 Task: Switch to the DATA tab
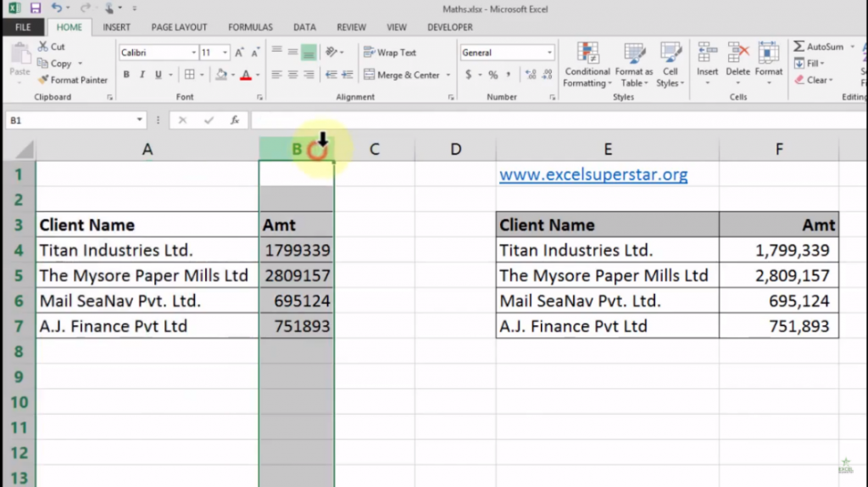[x=304, y=27]
